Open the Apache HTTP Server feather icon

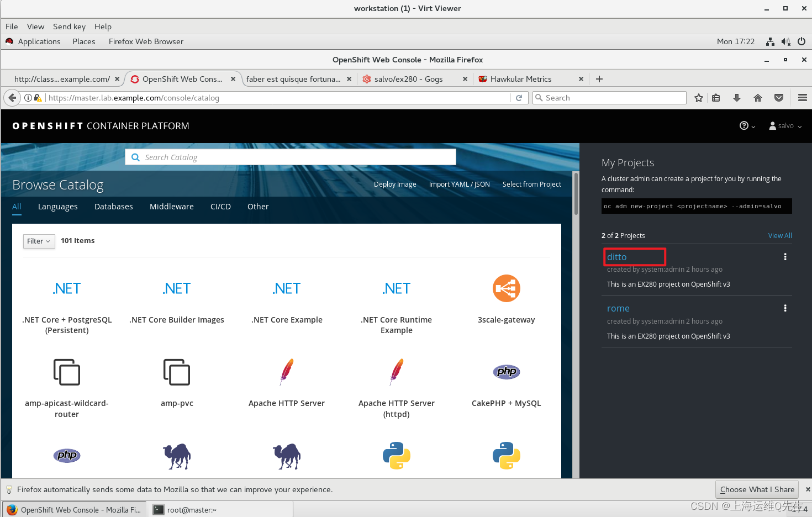click(x=287, y=372)
